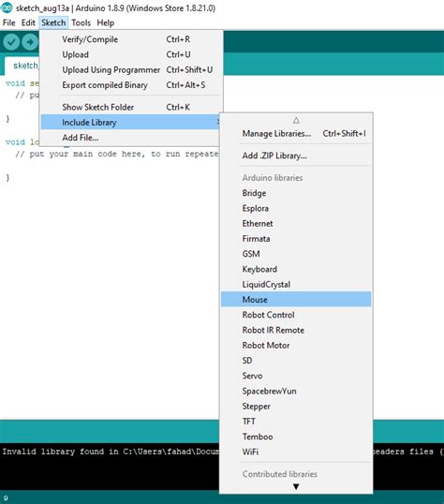Image resolution: width=444 pixels, height=504 pixels.
Task: Include the Servo library
Action: tap(296, 376)
